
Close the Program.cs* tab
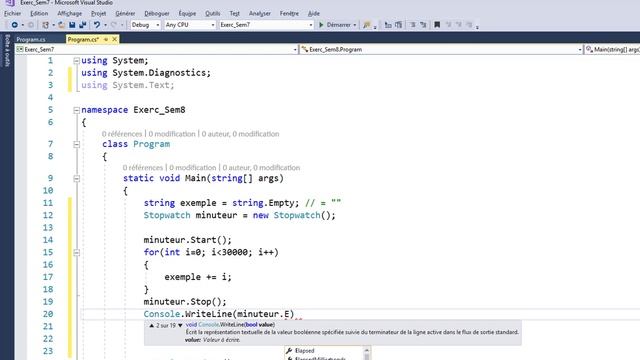coord(115,39)
